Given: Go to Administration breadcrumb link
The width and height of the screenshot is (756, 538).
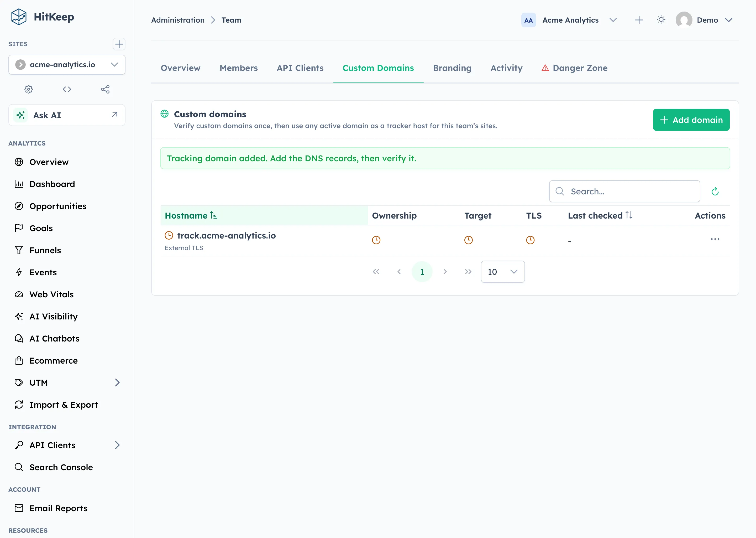Looking at the screenshot, I should pos(178,20).
